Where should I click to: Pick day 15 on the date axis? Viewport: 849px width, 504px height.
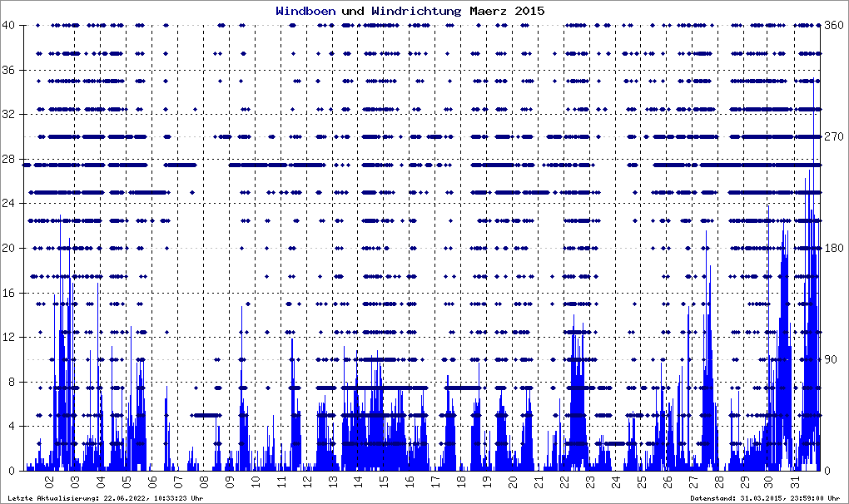(384, 483)
